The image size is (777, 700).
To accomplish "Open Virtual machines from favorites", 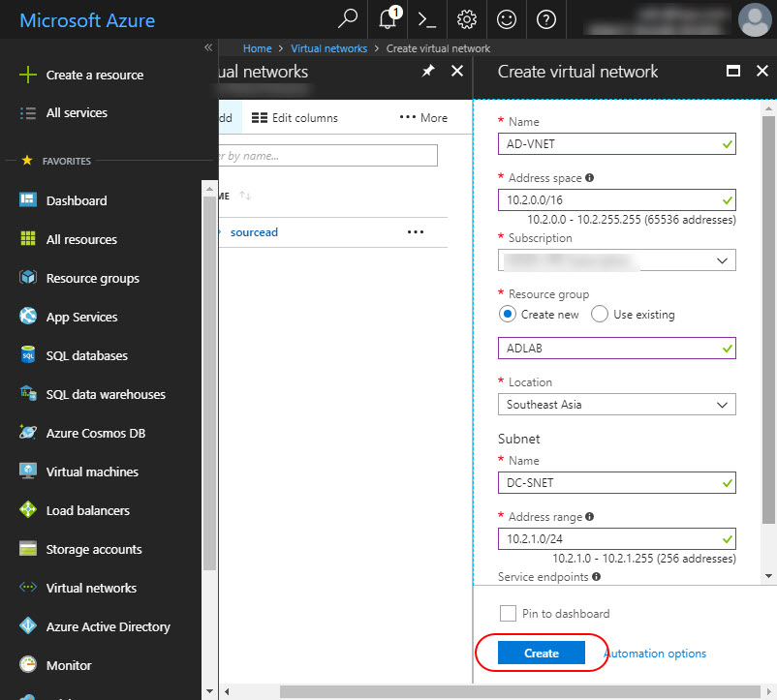I will tap(92, 472).
